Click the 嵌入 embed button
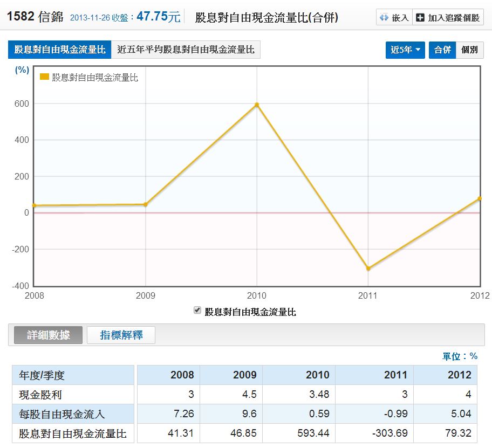The height and width of the screenshot is (448, 492). click(394, 18)
